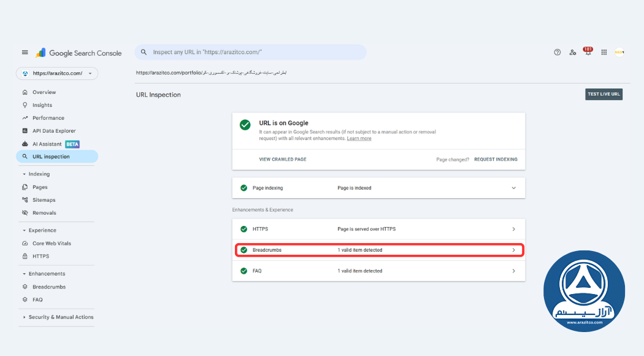Open the Breadcrumbs enhancement row chevron
The width and height of the screenshot is (644, 356).
(513, 250)
